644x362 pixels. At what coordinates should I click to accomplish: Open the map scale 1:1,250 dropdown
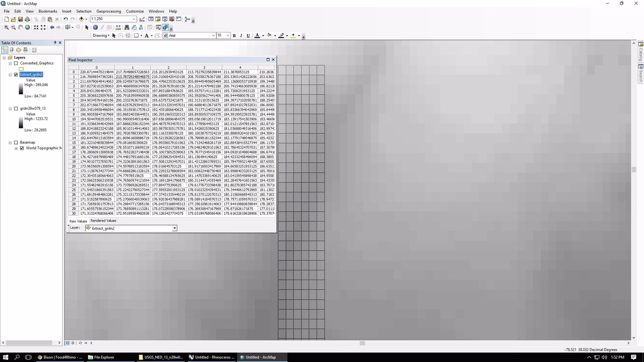(134, 19)
